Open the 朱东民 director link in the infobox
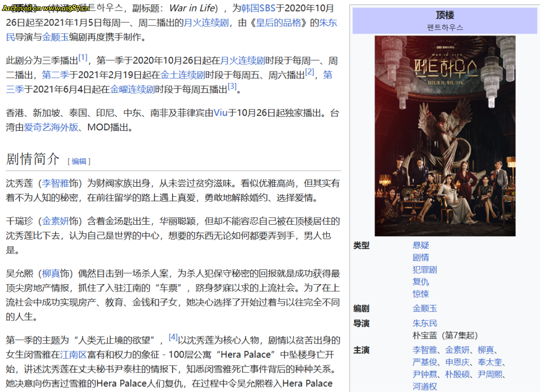 [424, 323]
